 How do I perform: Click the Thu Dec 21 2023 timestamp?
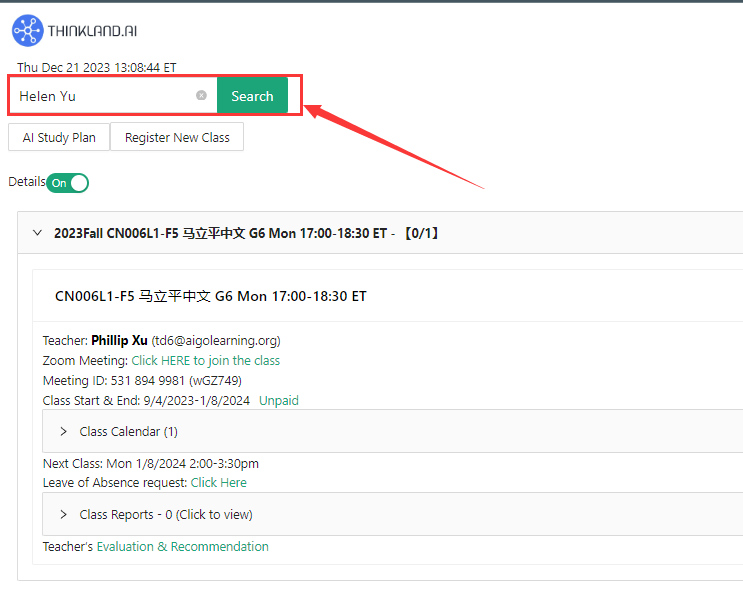click(96, 67)
